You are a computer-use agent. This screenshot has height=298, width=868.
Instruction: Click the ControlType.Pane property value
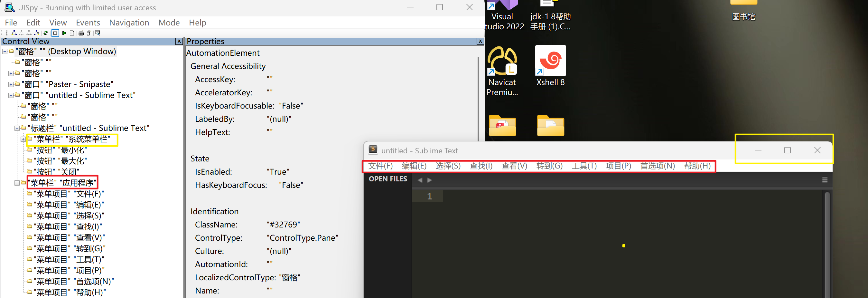[x=303, y=238]
